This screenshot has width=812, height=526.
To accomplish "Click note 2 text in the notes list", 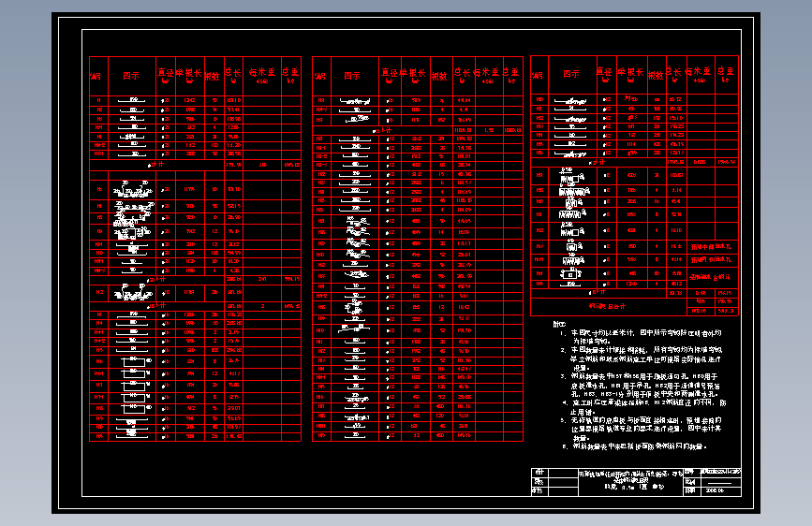I will coord(642,358).
